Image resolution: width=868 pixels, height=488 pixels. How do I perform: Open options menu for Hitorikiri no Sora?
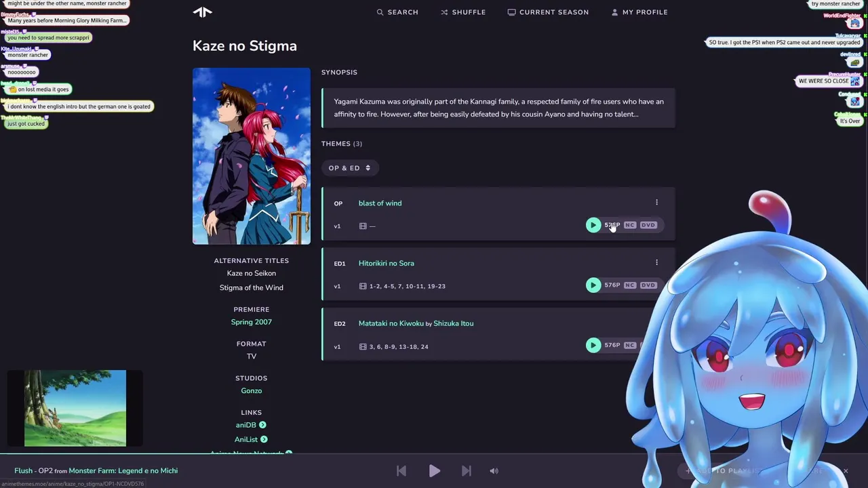click(656, 263)
